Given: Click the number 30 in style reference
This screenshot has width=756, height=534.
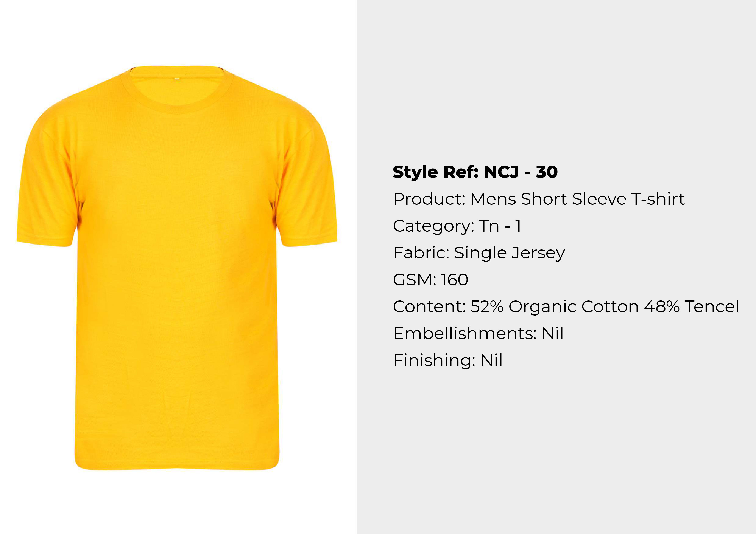Looking at the screenshot, I should [547, 172].
